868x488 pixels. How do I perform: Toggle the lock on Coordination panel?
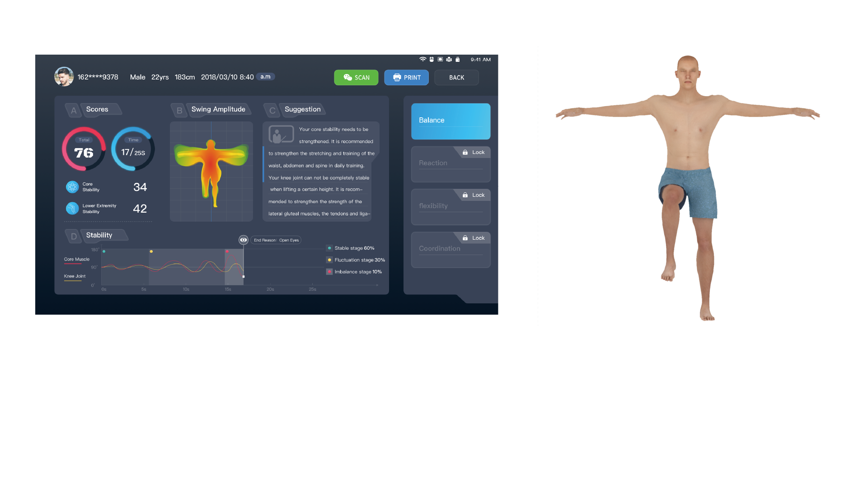473,237
